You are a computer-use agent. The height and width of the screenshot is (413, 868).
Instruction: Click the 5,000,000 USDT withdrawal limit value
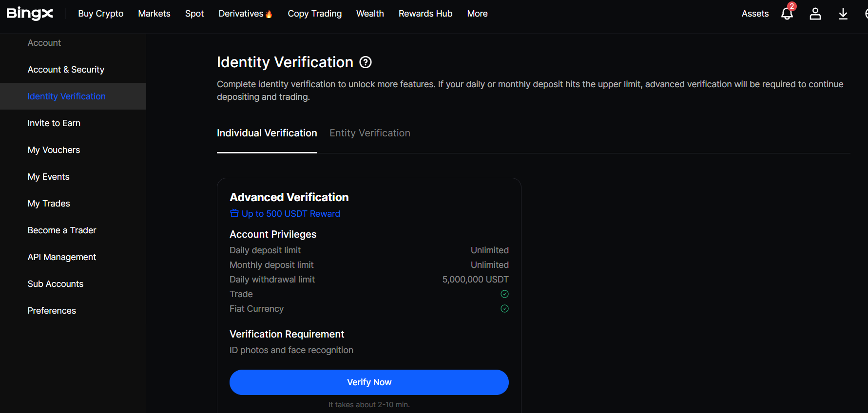coord(475,280)
